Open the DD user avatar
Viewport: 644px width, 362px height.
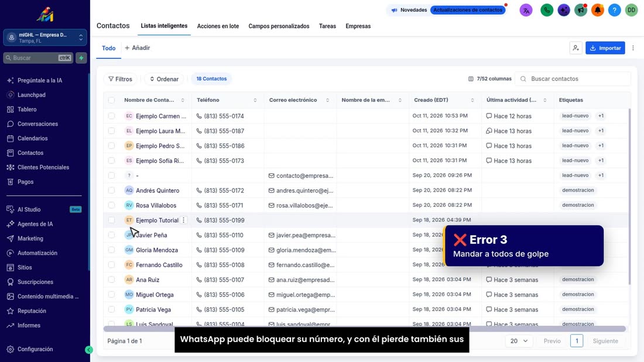(631, 11)
